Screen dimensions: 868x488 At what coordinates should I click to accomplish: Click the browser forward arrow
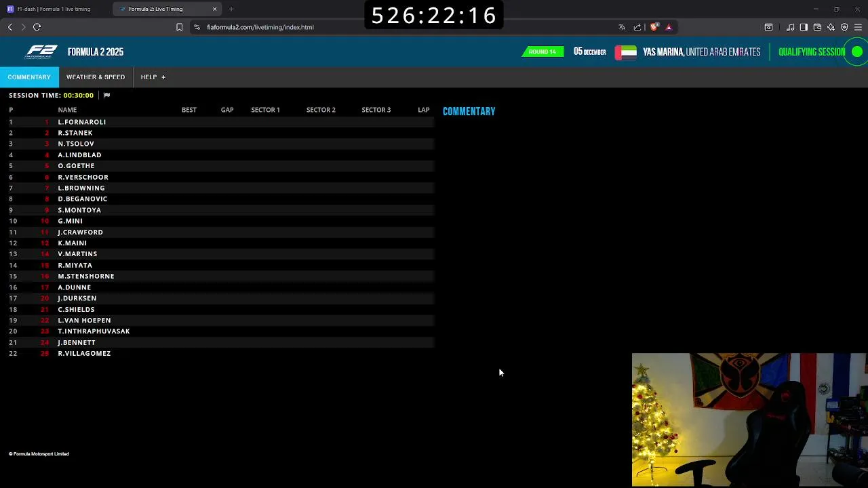click(x=23, y=27)
